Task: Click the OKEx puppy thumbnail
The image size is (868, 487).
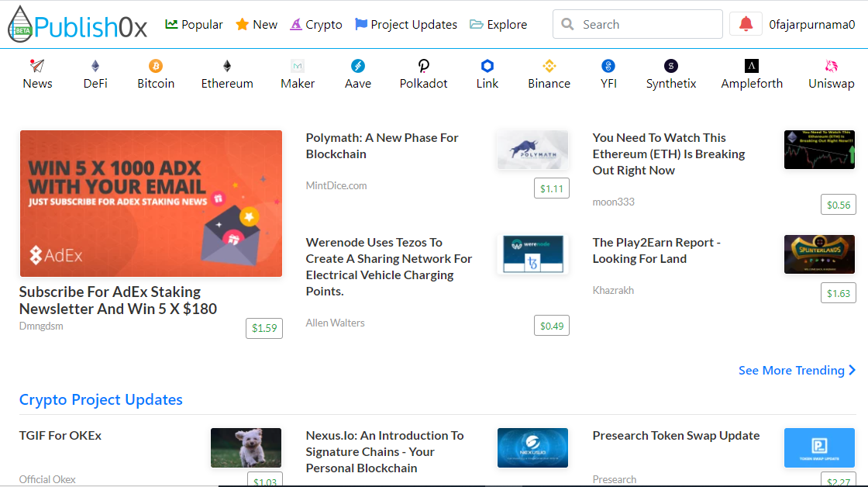Action: pos(246,447)
